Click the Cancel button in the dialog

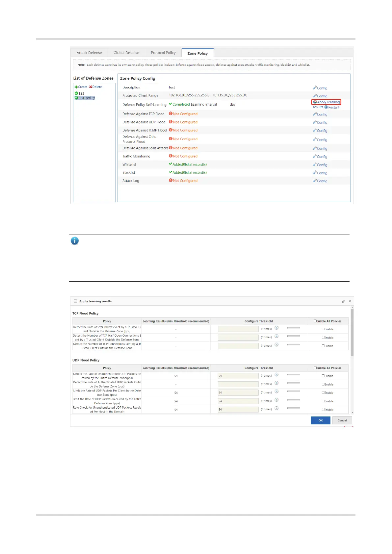coord(342,420)
